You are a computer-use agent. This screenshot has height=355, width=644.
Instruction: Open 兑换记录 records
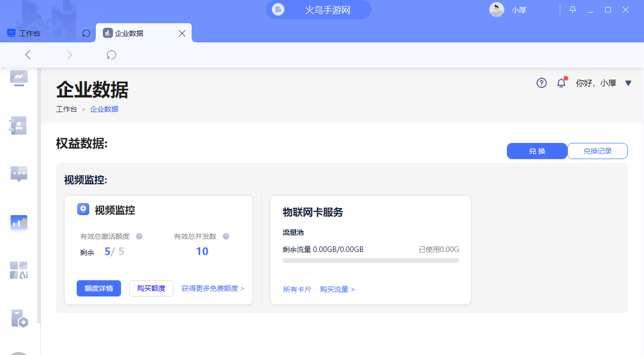point(598,151)
